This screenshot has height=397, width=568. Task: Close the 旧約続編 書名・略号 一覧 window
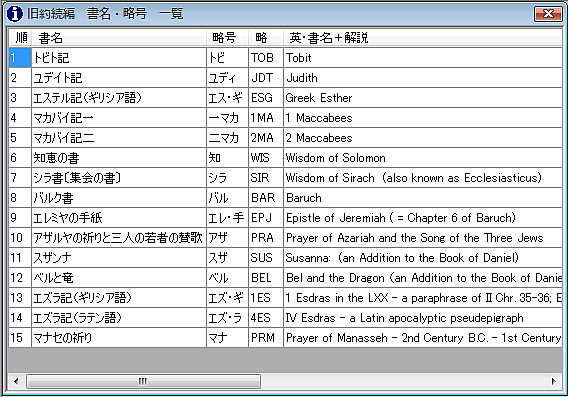coord(548,14)
